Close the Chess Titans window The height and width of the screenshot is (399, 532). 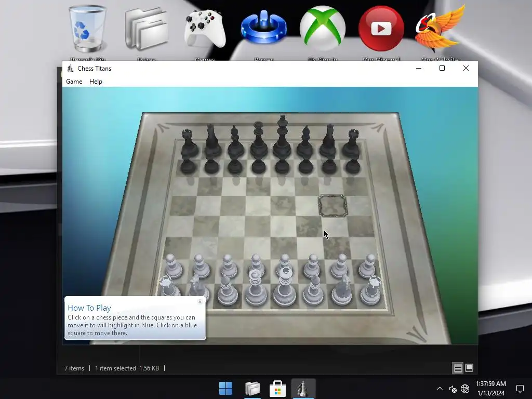tap(466, 68)
